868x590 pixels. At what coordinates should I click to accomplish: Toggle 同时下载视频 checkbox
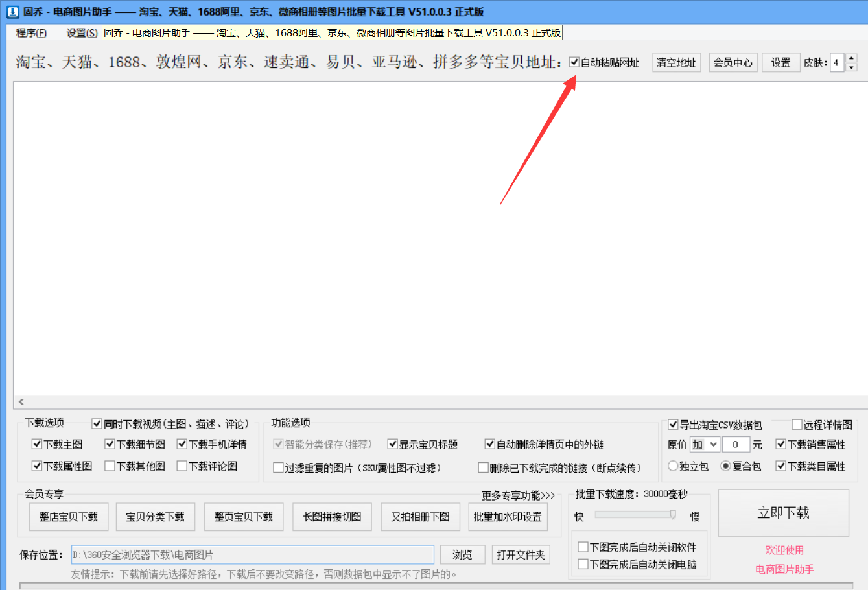coord(97,424)
